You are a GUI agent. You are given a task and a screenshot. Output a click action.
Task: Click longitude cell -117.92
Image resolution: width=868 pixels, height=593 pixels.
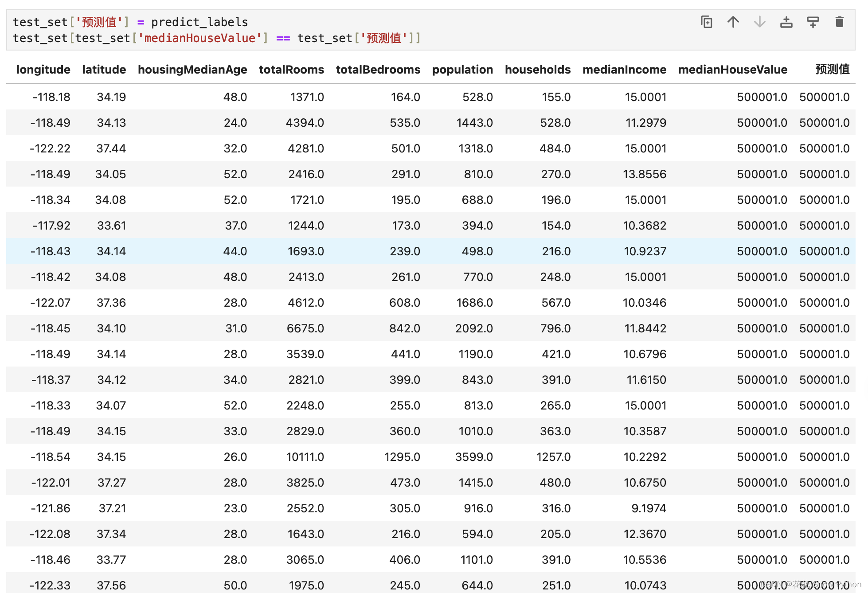(x=51, y=226)
